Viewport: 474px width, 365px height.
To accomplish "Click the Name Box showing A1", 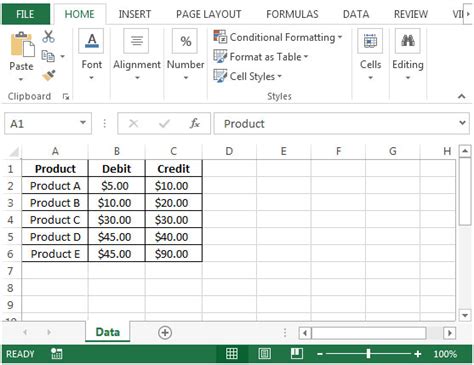I will (x=48, y=124).
